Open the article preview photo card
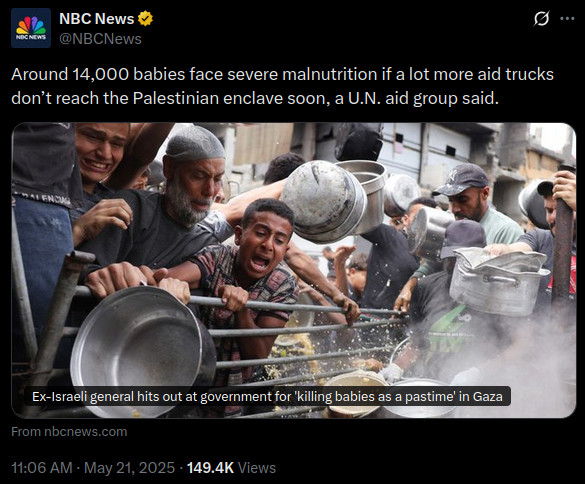Image resolution: width=585 pixels, height=484 pixels. 294,270
